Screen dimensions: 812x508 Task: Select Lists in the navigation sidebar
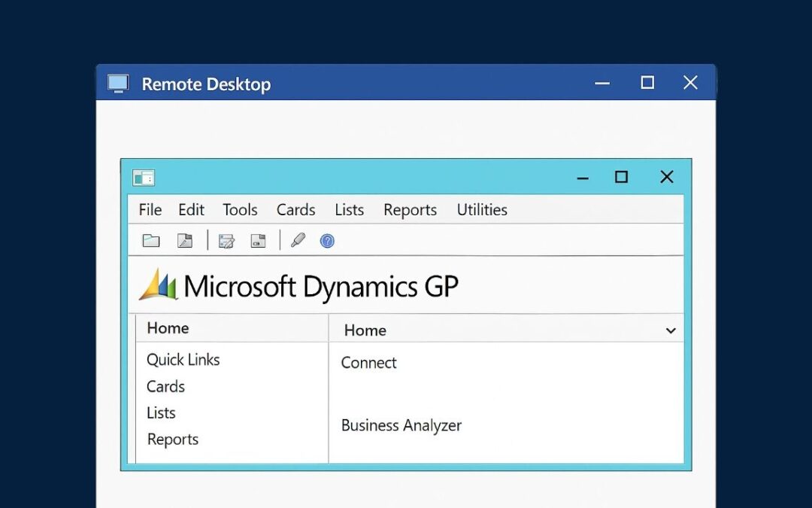coord(160,412)
